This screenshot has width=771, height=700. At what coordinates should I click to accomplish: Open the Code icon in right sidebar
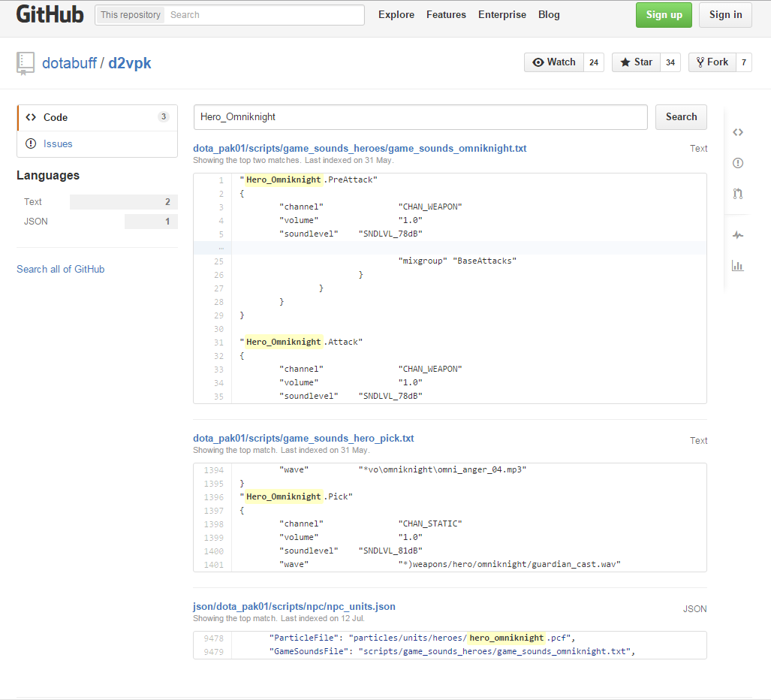click(737, 132)
